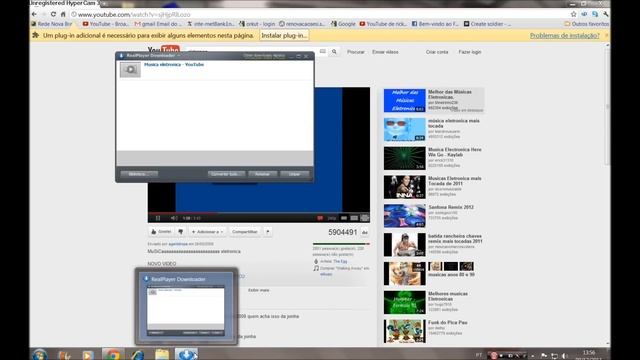Image resolution: width=640 pixels, height=360 pixels.
Task: Click the system tray volume icon
Action: (x=565, y=356)
